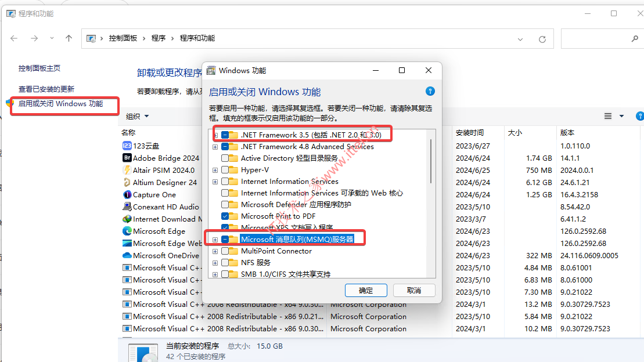This screenshot has height=362, width=644.
Task: Click the Microsoft Edge program icon
Action: pyautogui.click(x=127, y=231)
